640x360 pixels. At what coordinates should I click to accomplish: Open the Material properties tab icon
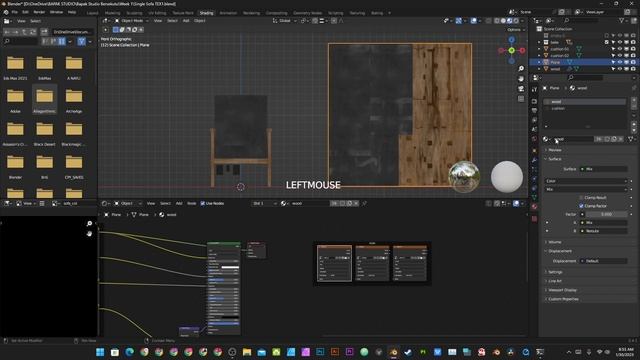tap(534, 207)
